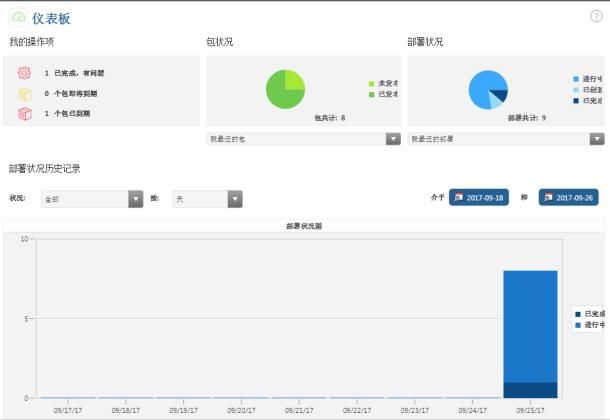This screenshot has height=420, width=610.
Task: Click the y-axis value 5
Action: pyautogui.click(x=26, y=318)
